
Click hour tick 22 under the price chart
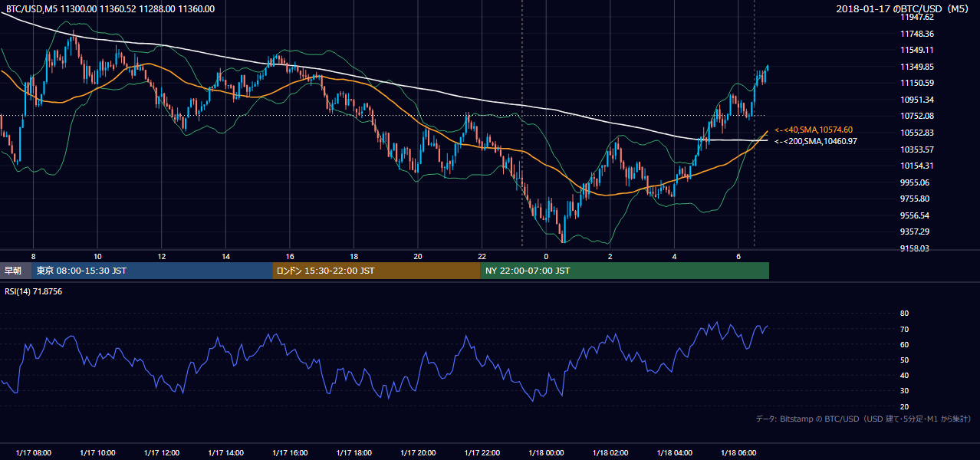pos(482,256)
